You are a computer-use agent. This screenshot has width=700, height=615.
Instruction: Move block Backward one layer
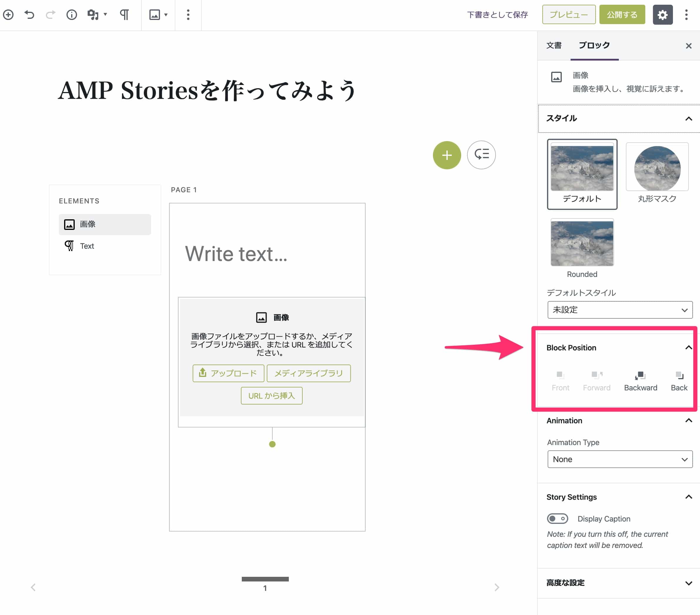[x=640, y=381]
